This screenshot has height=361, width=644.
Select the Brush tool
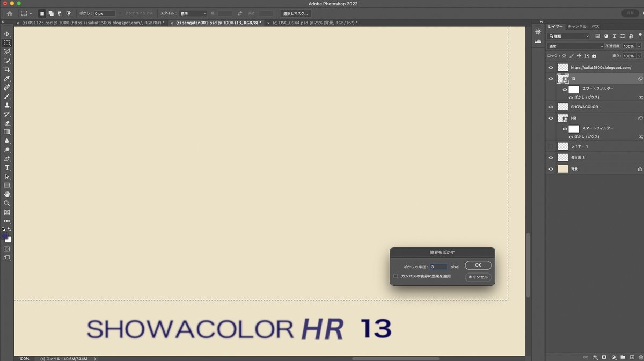pyautogui.click(x=7, y=96)
